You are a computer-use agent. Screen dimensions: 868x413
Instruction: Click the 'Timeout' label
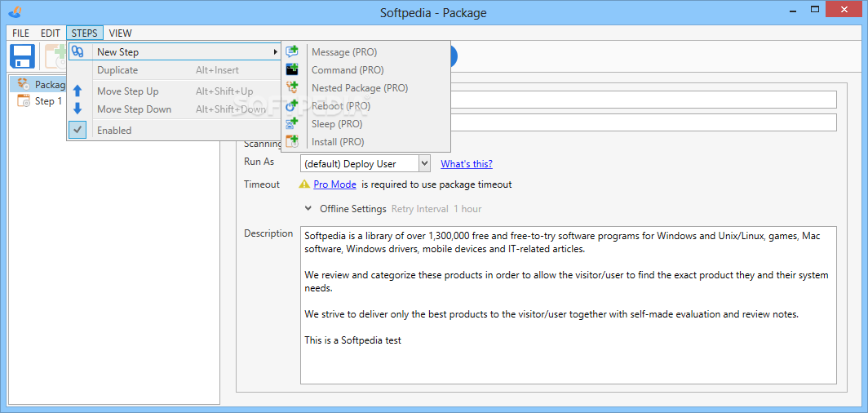pos(262,184)
